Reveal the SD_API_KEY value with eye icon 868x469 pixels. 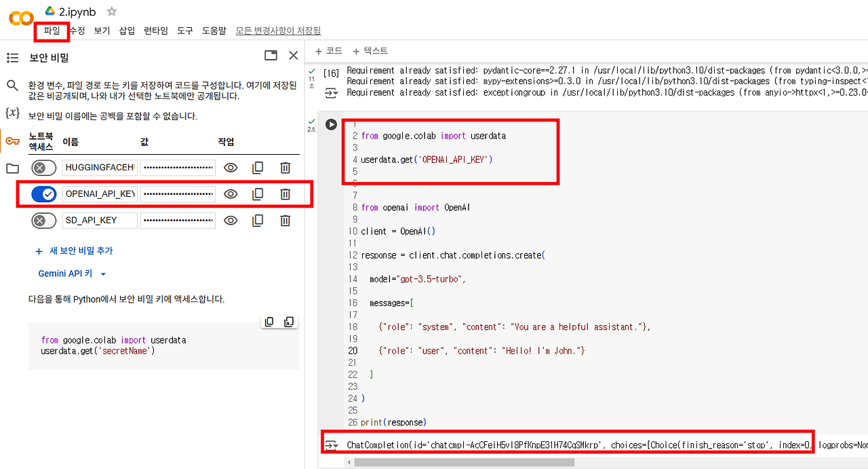pyautogui.click(x=231, y=220)
